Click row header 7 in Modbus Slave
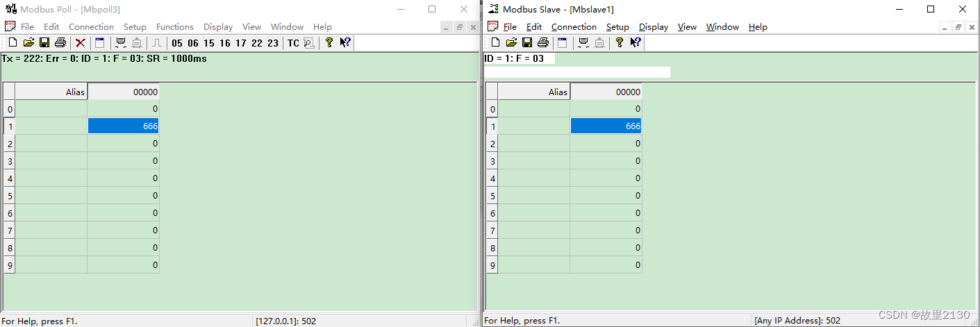The image size is (980, 327). point(492,230)
